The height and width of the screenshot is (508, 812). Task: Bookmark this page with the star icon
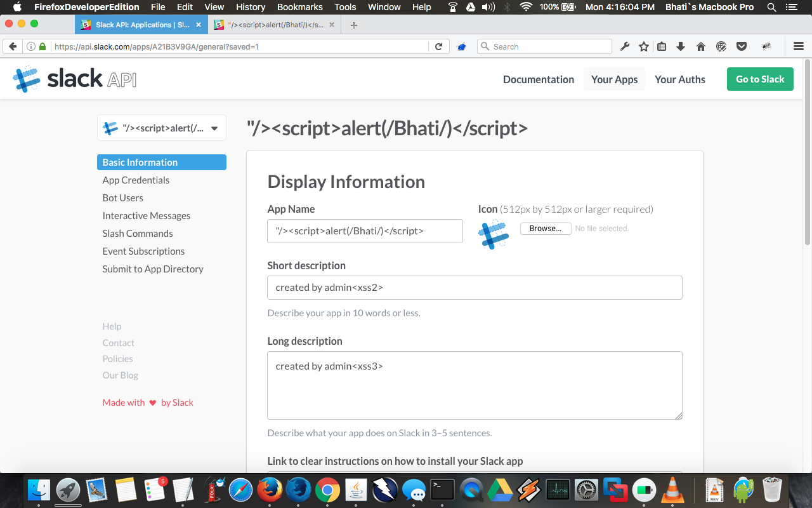pos(644,46)
